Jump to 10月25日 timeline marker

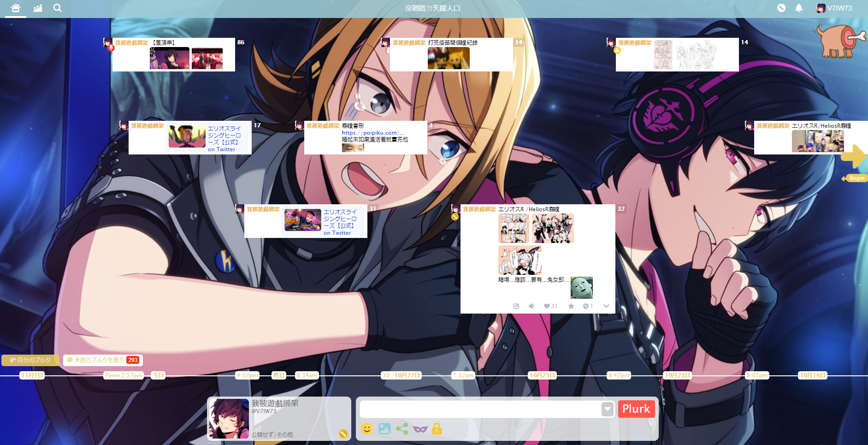pyautogui.click(x=542, y=375)
